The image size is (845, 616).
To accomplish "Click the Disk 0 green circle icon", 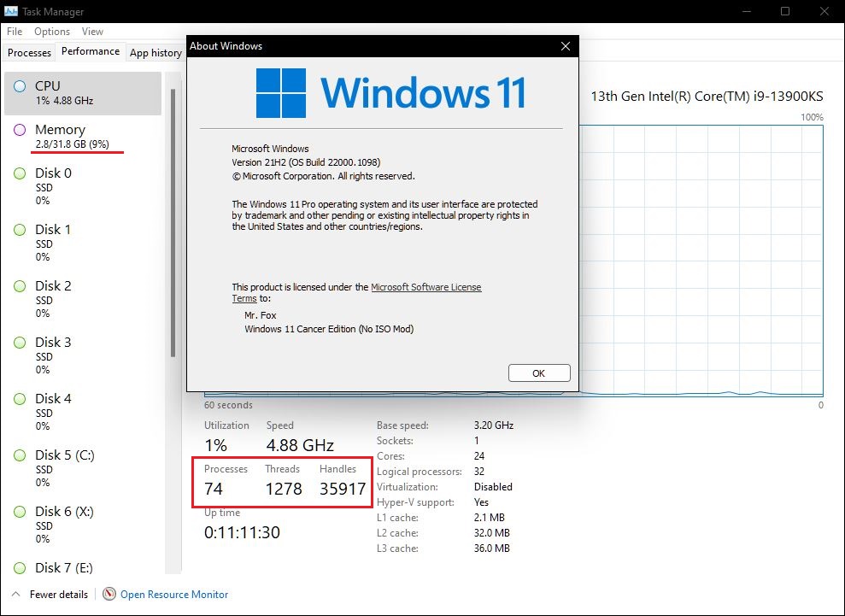I will 20,173.
